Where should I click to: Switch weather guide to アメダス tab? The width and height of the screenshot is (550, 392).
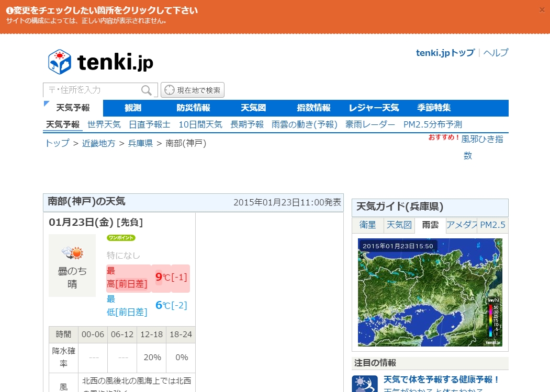pyautogui.click(x=462, y=225)
